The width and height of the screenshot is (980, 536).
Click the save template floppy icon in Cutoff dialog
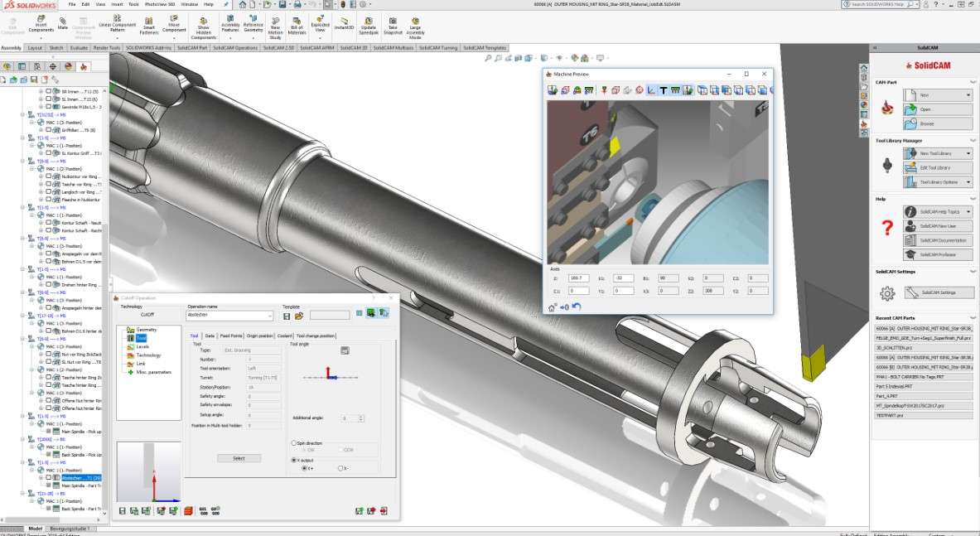click(x=287, y=316)
